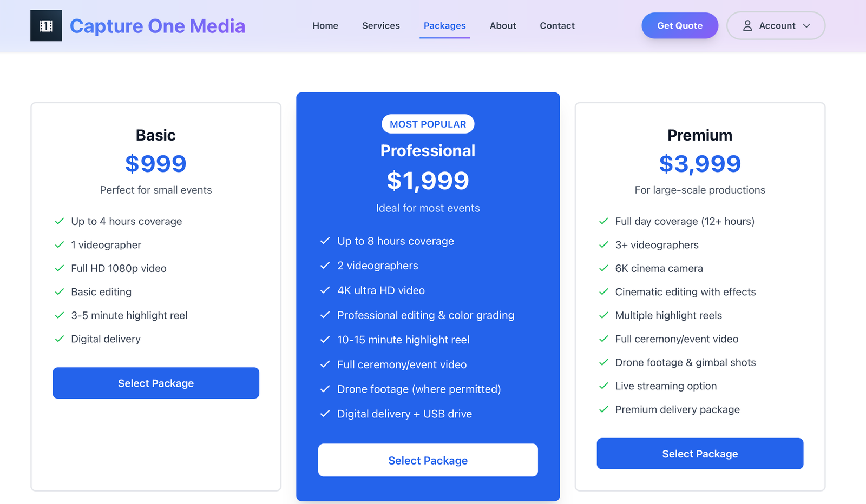
Task: Open the Packages navigation item
Action: pos(444,25)
